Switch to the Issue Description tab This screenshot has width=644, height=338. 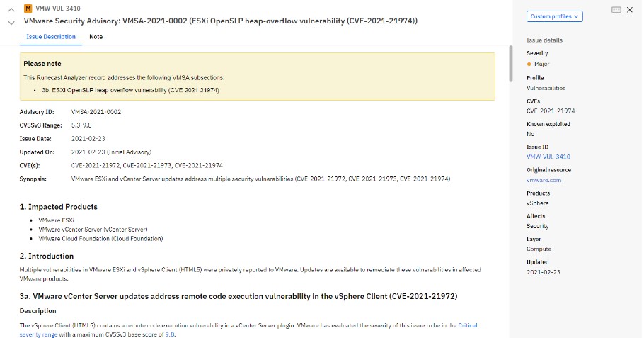click(x=51, y=37)
